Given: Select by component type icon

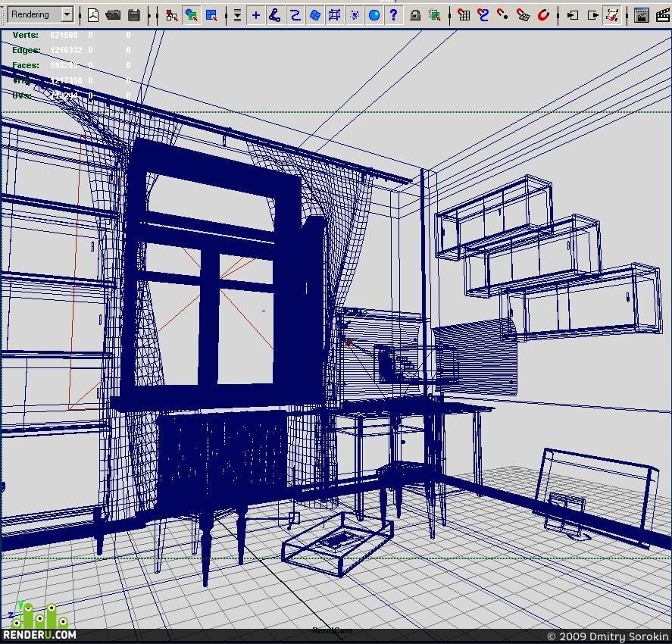Looking at the screenshot, I should (x=211, y=15).
